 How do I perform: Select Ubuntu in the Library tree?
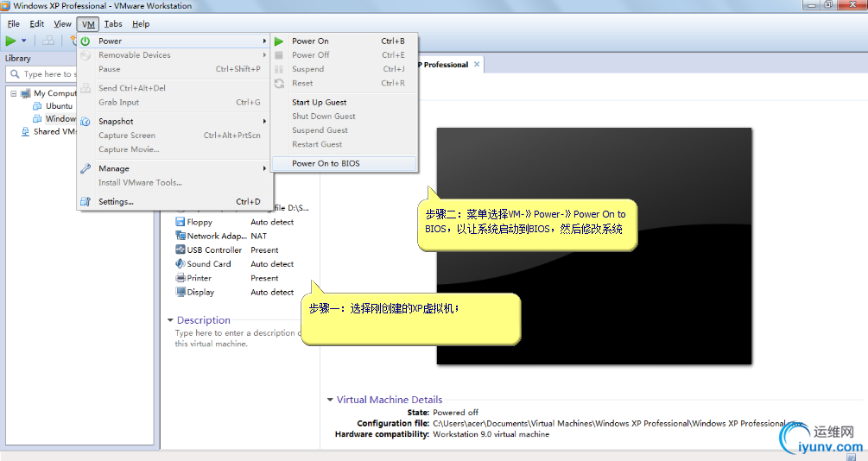59,105
